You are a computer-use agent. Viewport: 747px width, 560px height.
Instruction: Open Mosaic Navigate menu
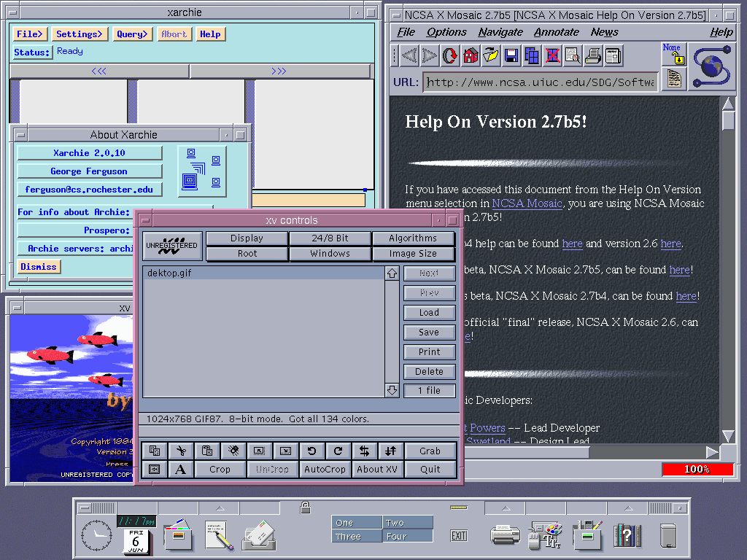pyautogui.click(x=500, y=32)
